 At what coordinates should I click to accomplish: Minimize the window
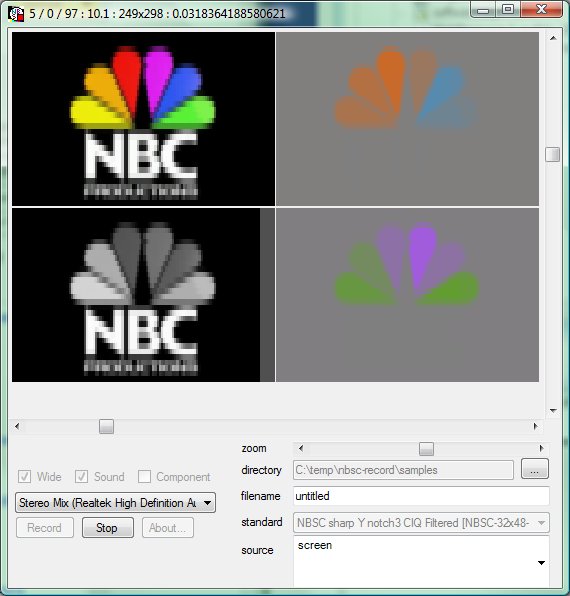coord(483,10)
